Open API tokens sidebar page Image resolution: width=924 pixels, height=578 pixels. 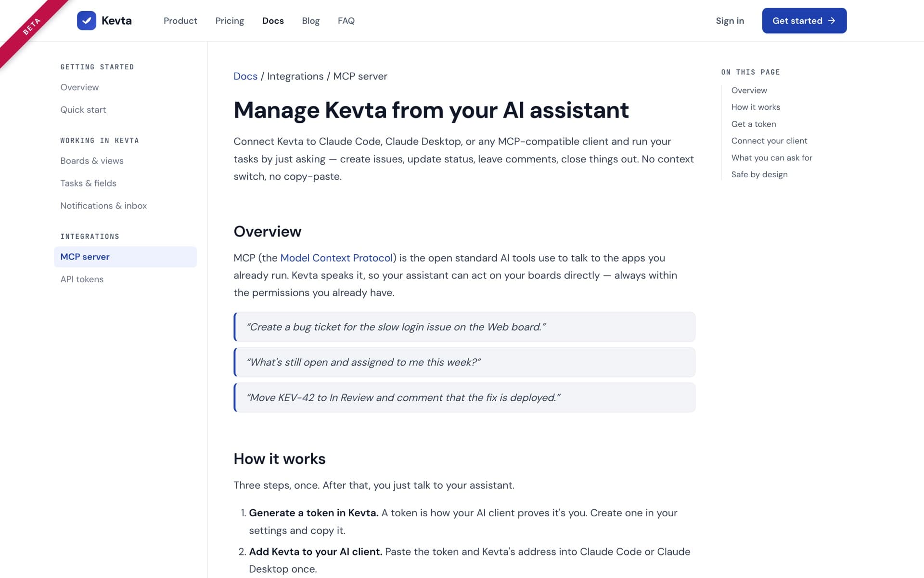tap(82, 279)
